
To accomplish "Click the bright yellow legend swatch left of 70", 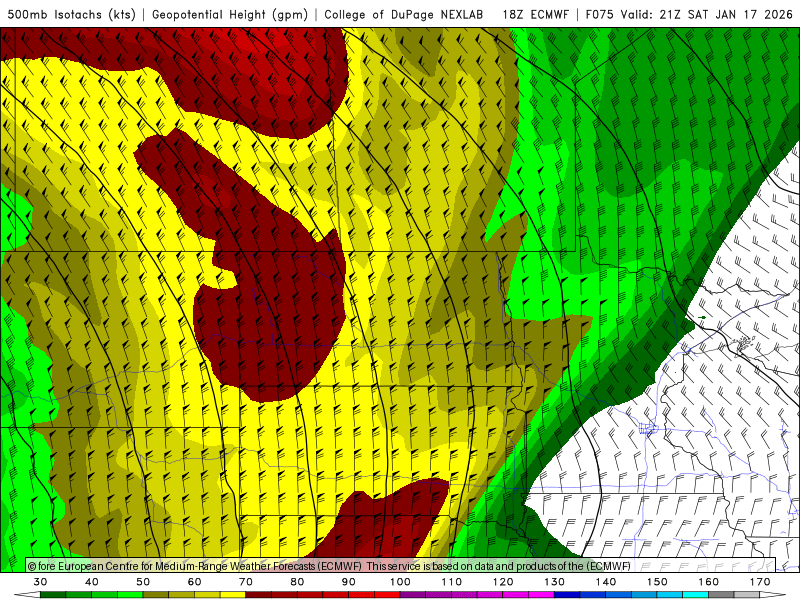I will pos(233,595).
